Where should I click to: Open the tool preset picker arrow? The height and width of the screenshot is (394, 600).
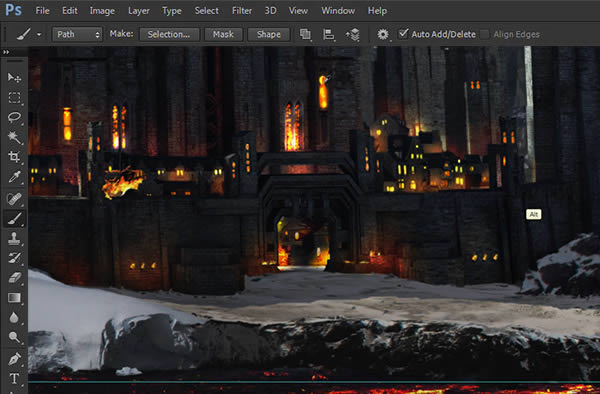[39, 34]
